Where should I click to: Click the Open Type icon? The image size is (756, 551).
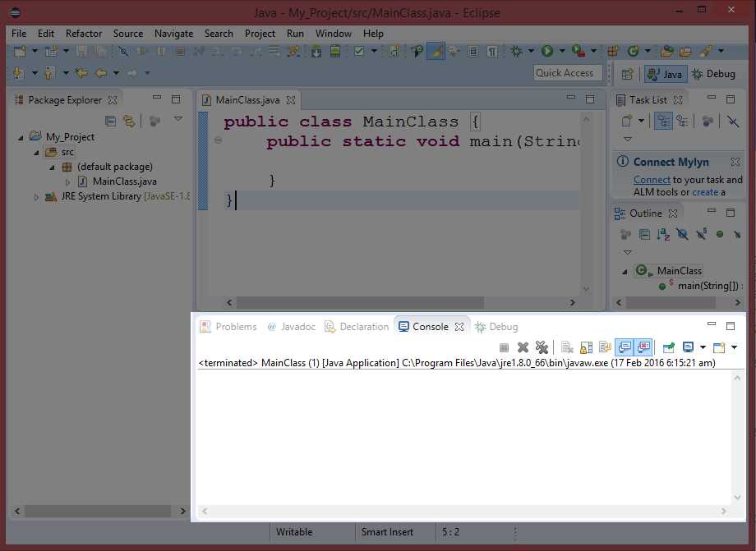pyautogui.click(x=666, y=51)
